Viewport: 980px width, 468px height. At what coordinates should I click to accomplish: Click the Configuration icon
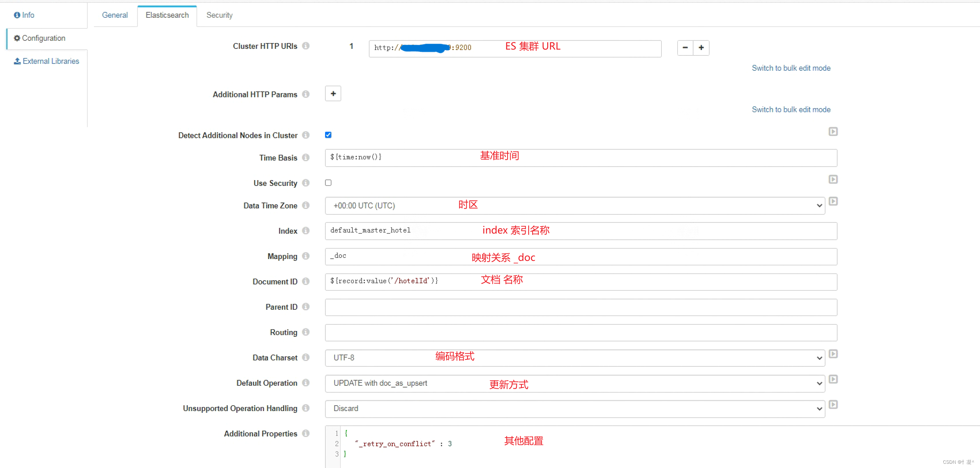point(17,38)
